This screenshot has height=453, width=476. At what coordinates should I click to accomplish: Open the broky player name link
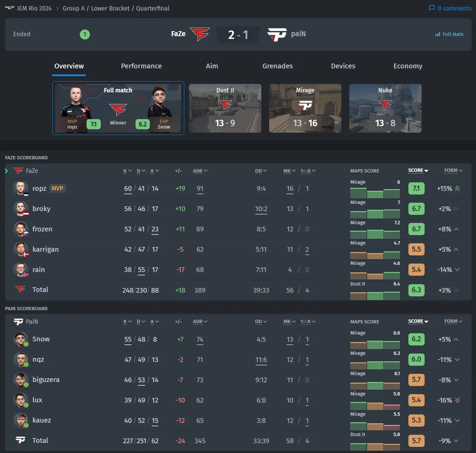[41, 209]
